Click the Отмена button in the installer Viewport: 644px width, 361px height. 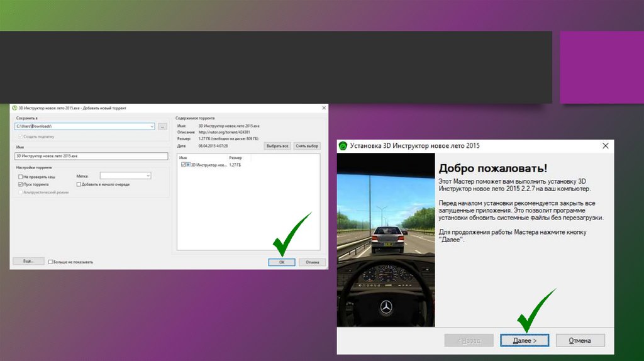pyautogui.click(x=580, y=340)
